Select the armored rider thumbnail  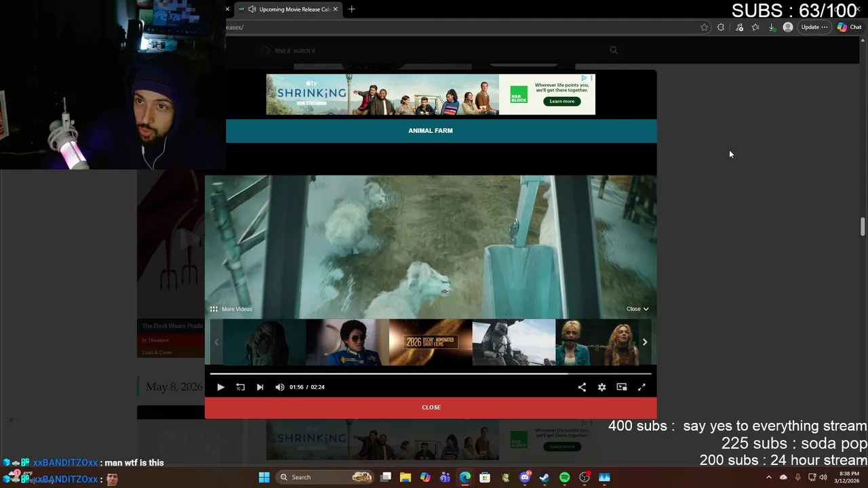513,342
